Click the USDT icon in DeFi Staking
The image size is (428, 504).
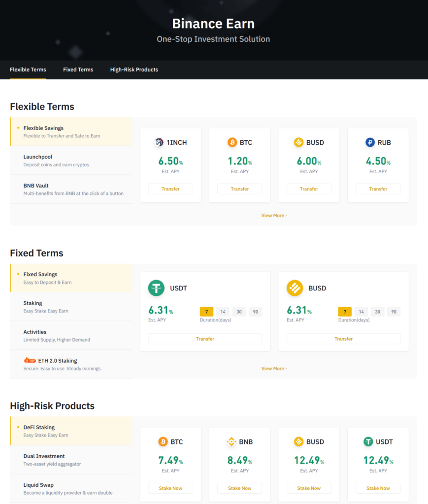368,441
